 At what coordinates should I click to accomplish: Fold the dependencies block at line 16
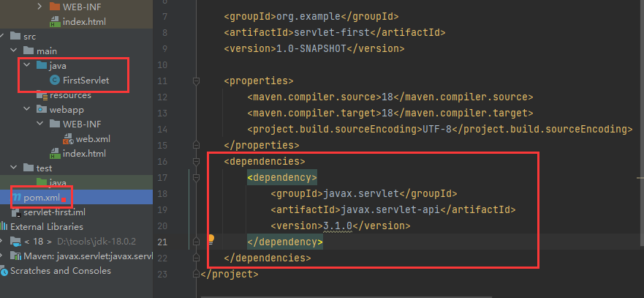click(195, 161)
